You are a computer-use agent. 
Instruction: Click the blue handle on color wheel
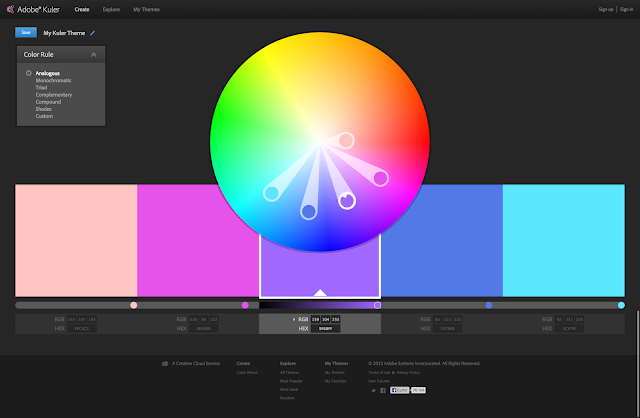pos(309,211)
